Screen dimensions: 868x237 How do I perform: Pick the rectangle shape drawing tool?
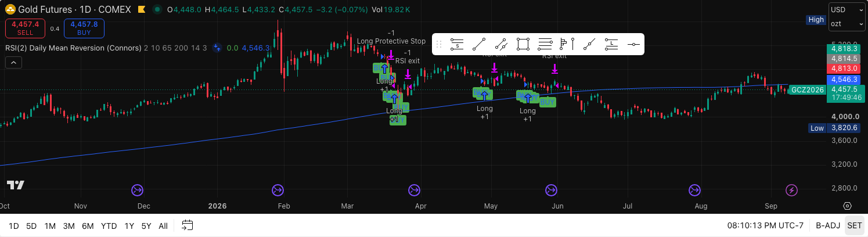(x=523, y=44)
